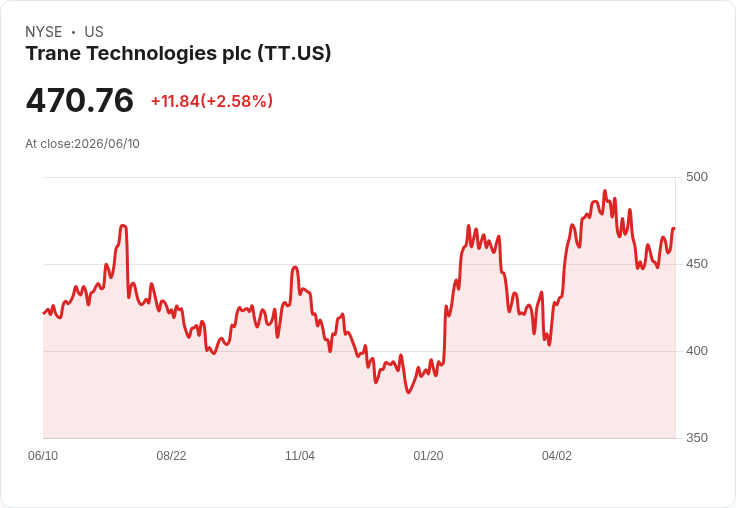Image resolution: width=736 pixels, height=508 pixels.
Task: Click the 400 price axis label
Action: point(697,351)
